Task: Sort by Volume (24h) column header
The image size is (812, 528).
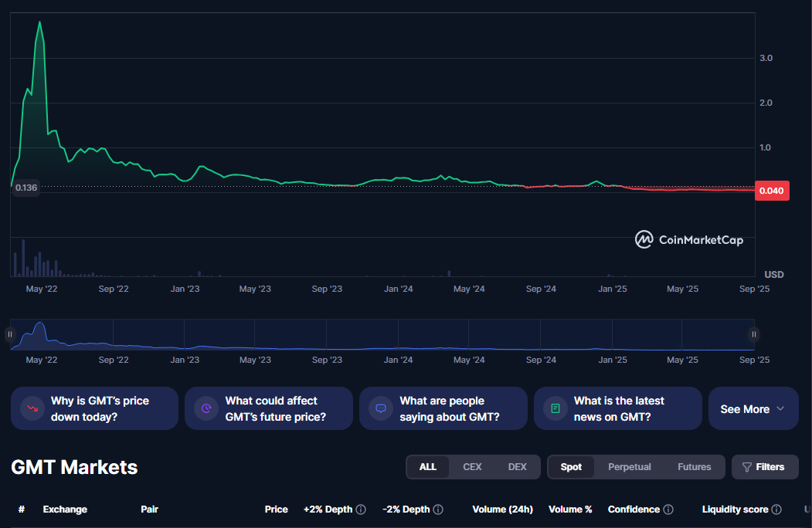Action: click(502, 509)
